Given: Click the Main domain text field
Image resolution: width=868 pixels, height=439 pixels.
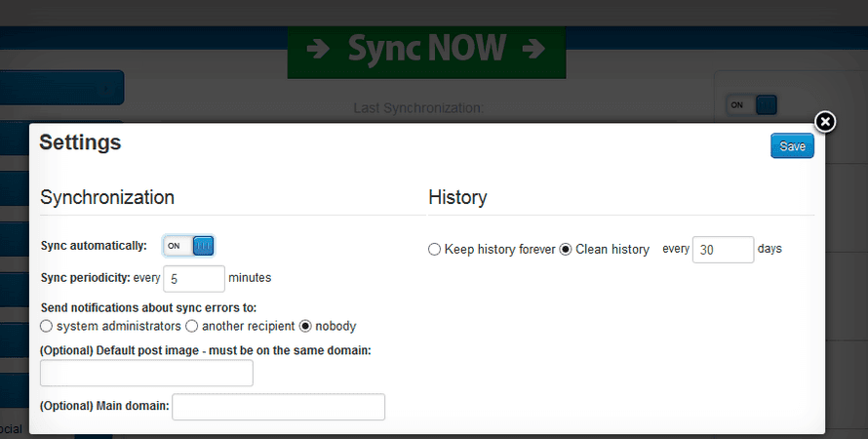Looking at the screenshot, I should 278,407.
